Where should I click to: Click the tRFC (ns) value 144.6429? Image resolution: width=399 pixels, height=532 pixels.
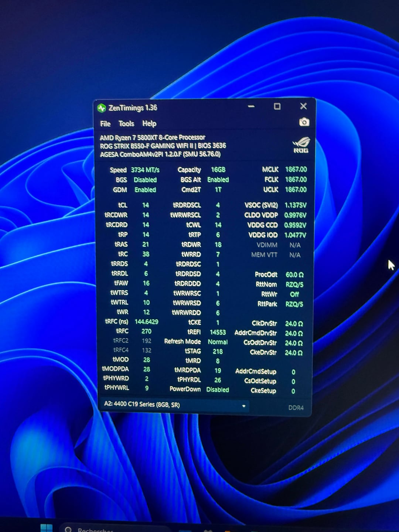pos(146,321)
